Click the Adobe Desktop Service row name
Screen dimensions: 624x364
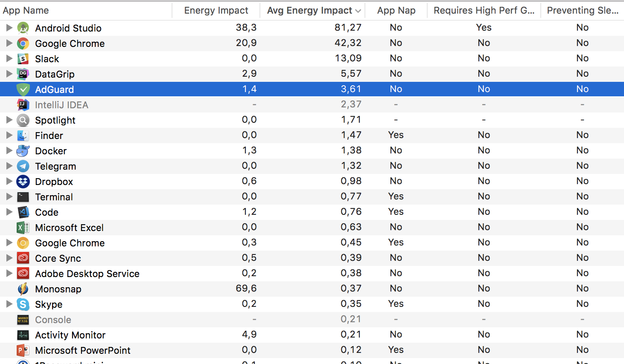pyautogui.click(x=87, y=274)
